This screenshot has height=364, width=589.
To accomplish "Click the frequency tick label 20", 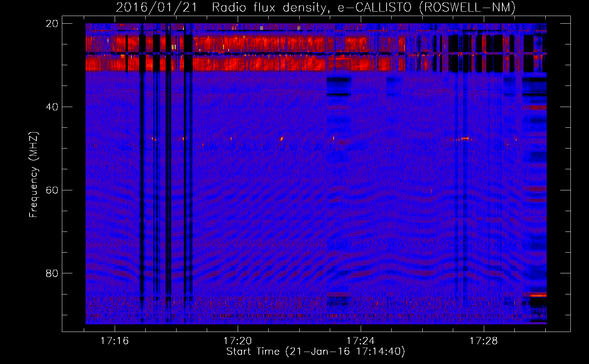I will pyautogui.click(x=52, y=24).
